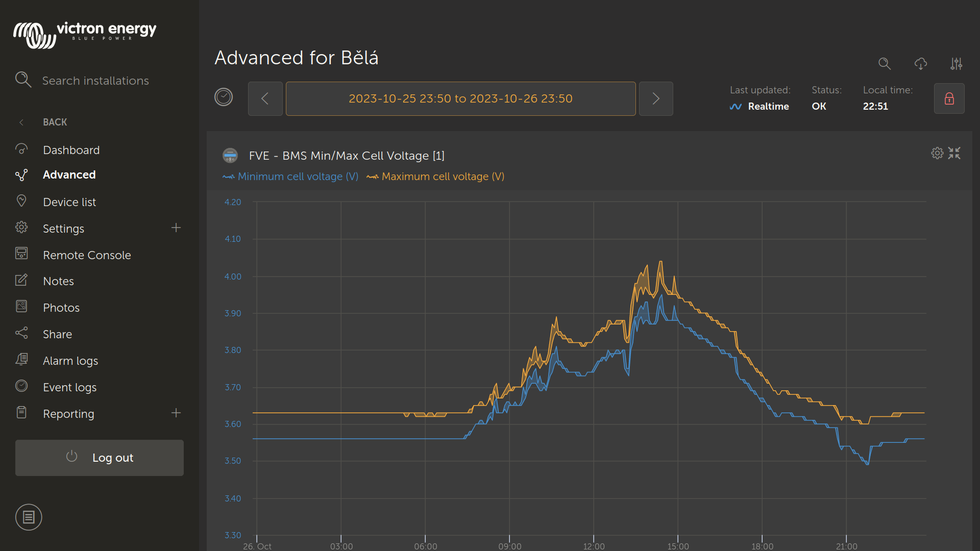Click the red lock icon button
Image resolution: width=980 pixels, height=551 pixels.
[949, 98]
